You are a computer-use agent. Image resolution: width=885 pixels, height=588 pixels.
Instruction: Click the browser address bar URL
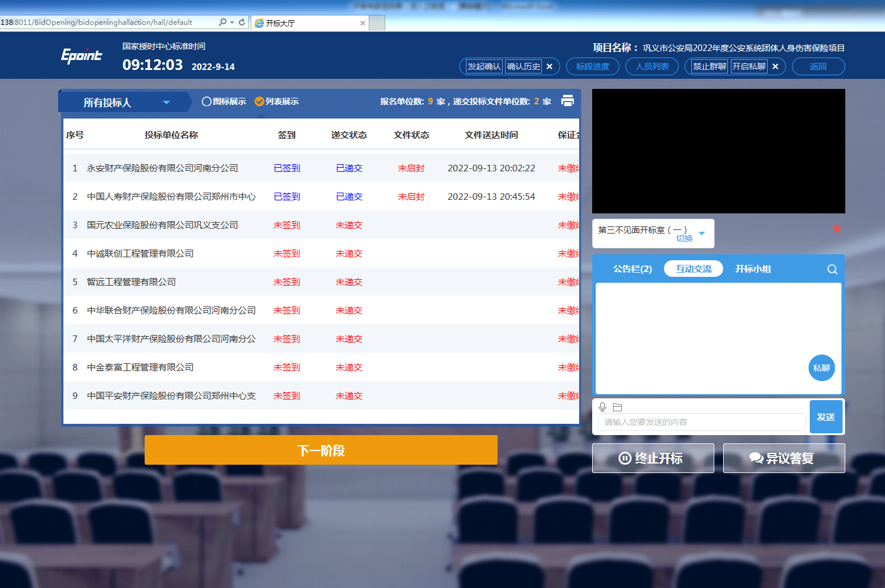point(96,23)
